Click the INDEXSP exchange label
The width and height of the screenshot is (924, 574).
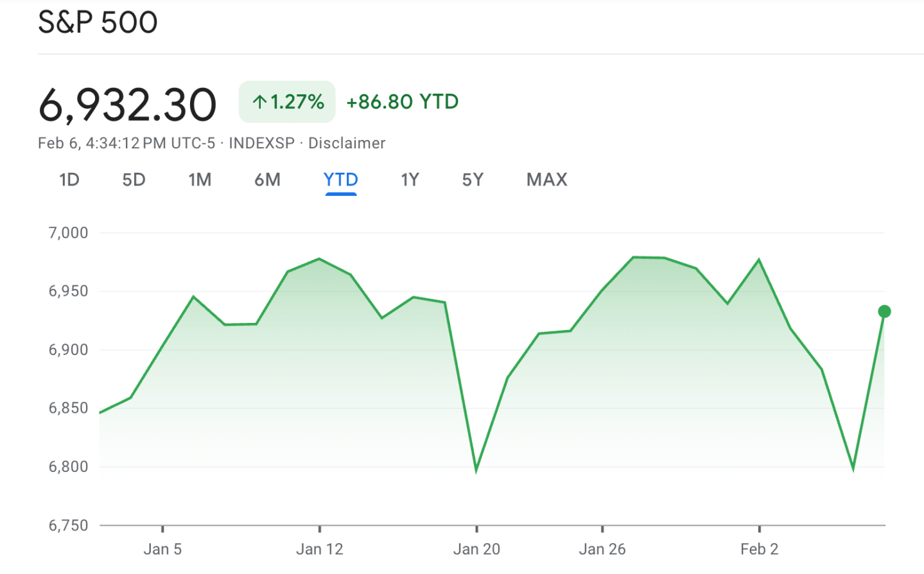tap(261, 143)
